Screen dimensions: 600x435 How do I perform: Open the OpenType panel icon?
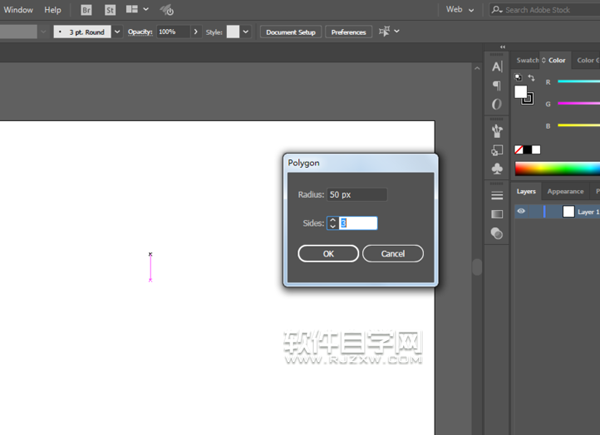[497, 104]
